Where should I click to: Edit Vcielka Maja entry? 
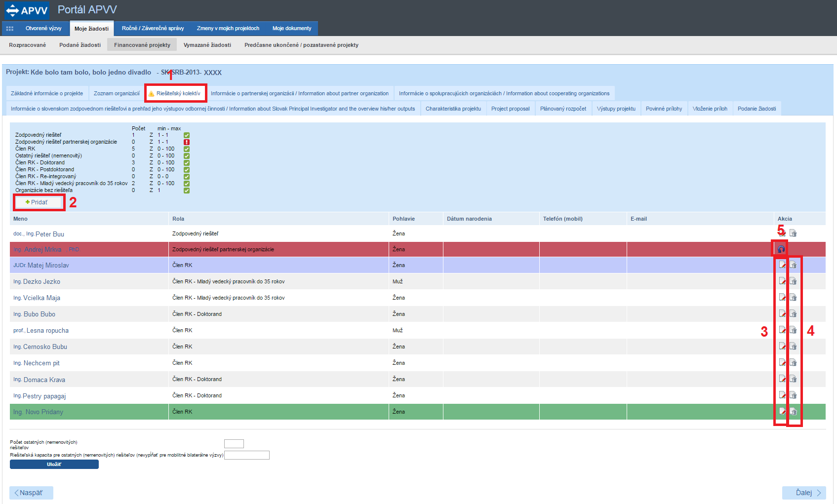(x=782, y=297)
